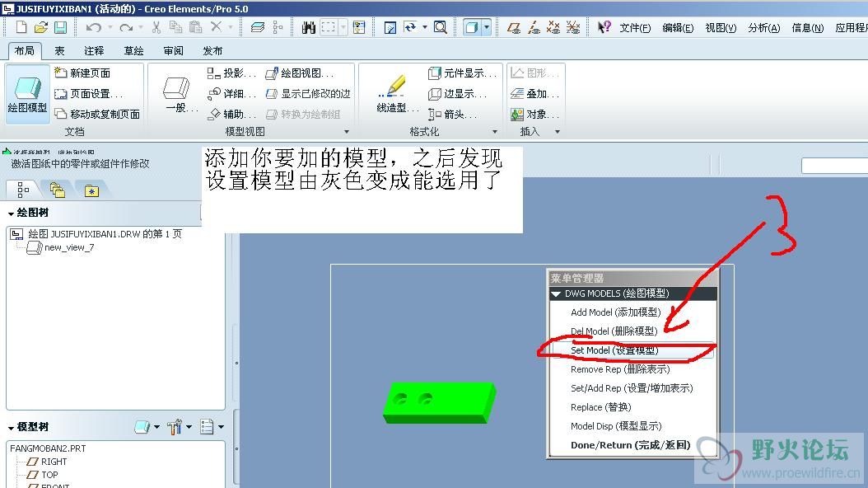Click the repaint screen icon

[390, 26]
